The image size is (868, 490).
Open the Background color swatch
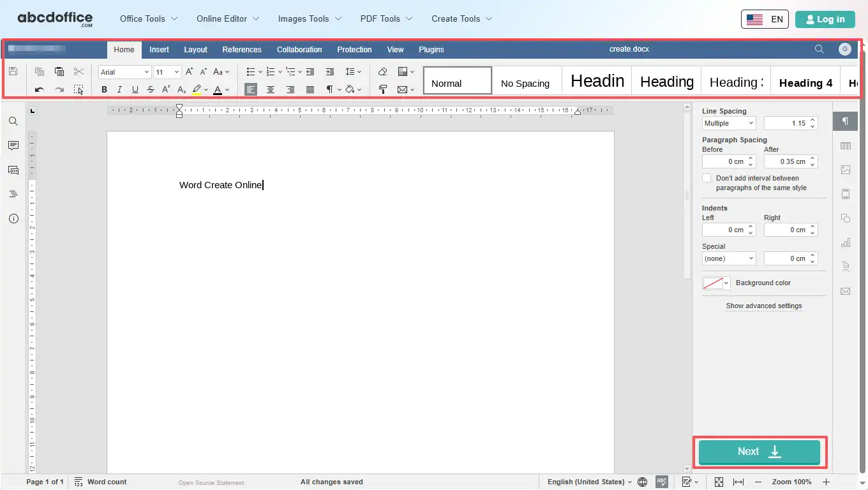pos(716,283)
